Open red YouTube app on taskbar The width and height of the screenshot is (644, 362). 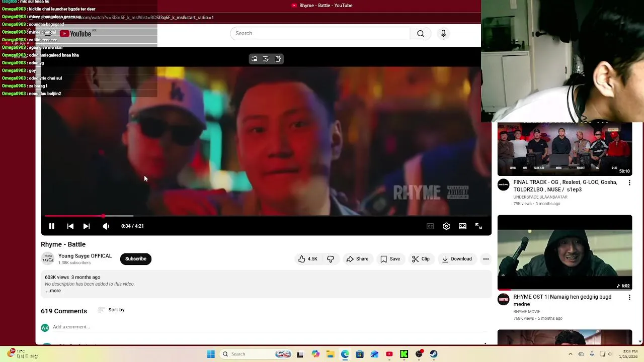389,354
